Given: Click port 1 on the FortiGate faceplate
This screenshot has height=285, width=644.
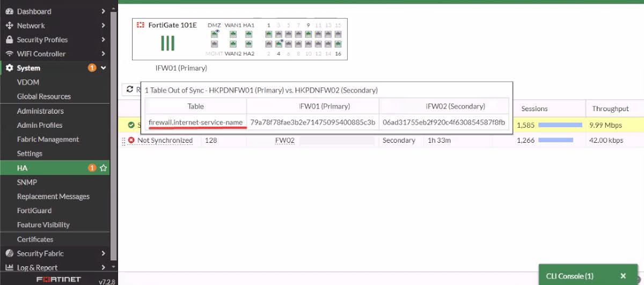Looking at the screenshot, I should click(x=268, y=34).
